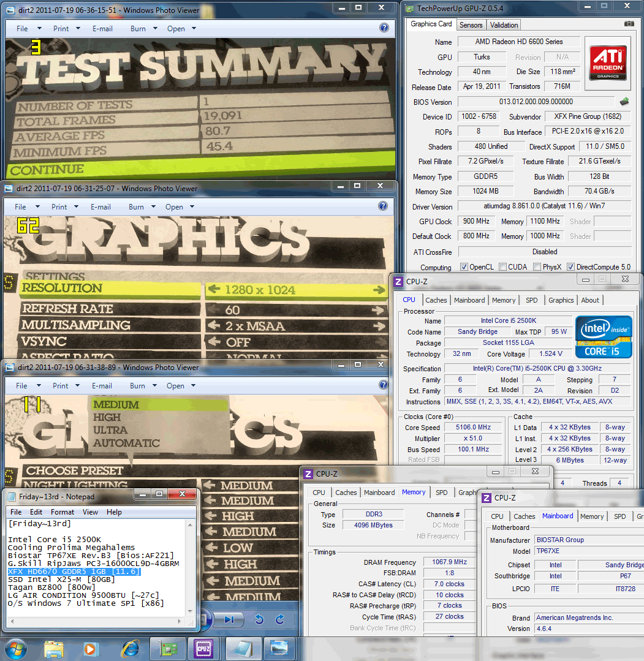Open help in the 06-31-38-89 Photo Viewer
The width and height of the screenshot is (644, 661).
384,385
